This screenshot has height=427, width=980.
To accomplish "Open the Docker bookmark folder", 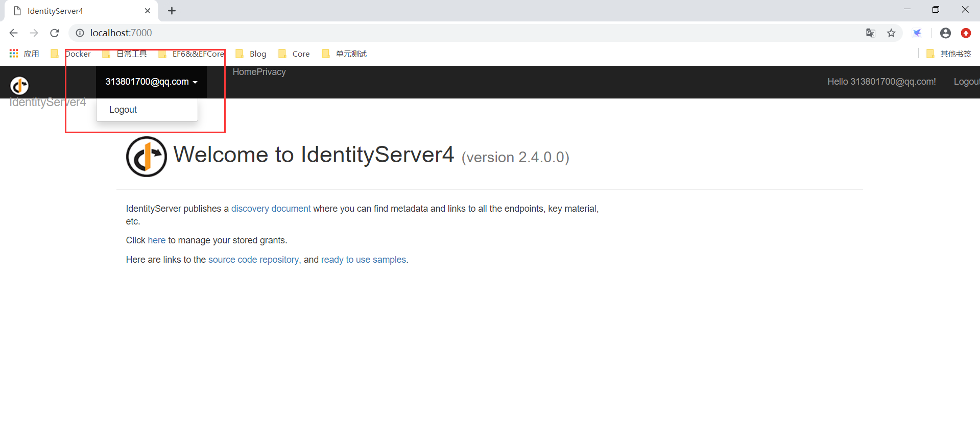I will [70, 54].
